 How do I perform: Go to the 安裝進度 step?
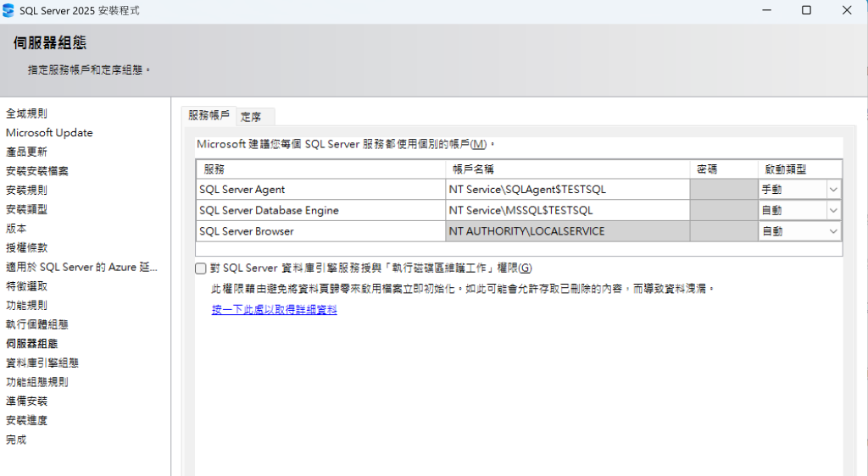tap(26, 421)
